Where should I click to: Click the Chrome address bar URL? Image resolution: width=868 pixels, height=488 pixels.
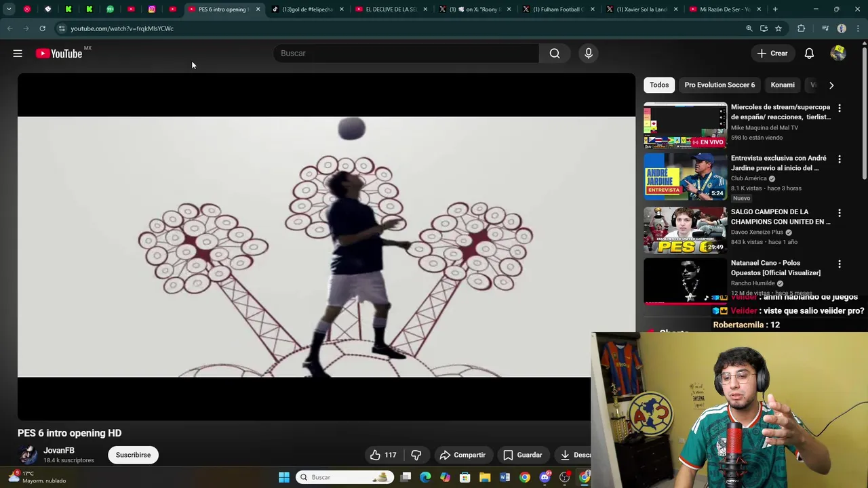(122, 28)
